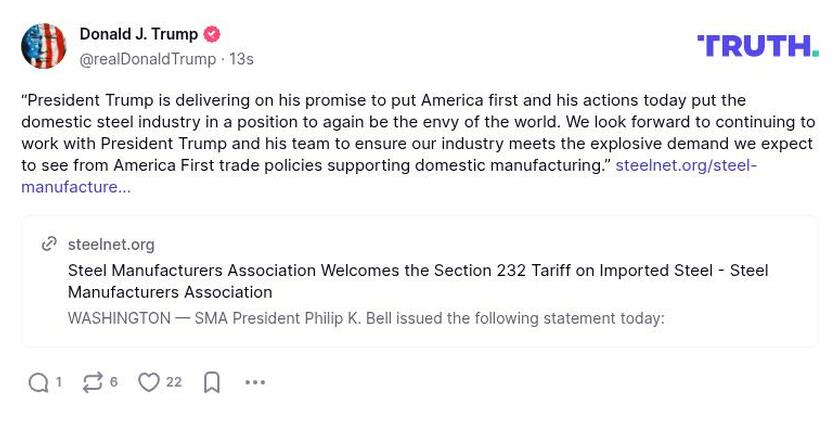Open the three-dot more options menu
840x424 pixels.
coord(255,382)
